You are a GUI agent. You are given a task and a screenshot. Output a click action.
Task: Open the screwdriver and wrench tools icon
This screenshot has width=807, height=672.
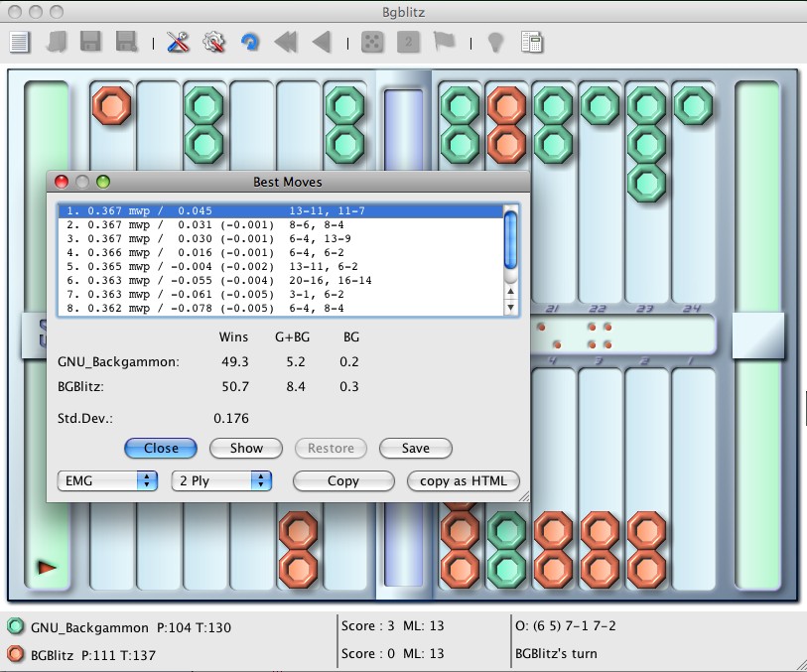click(178, 42)
